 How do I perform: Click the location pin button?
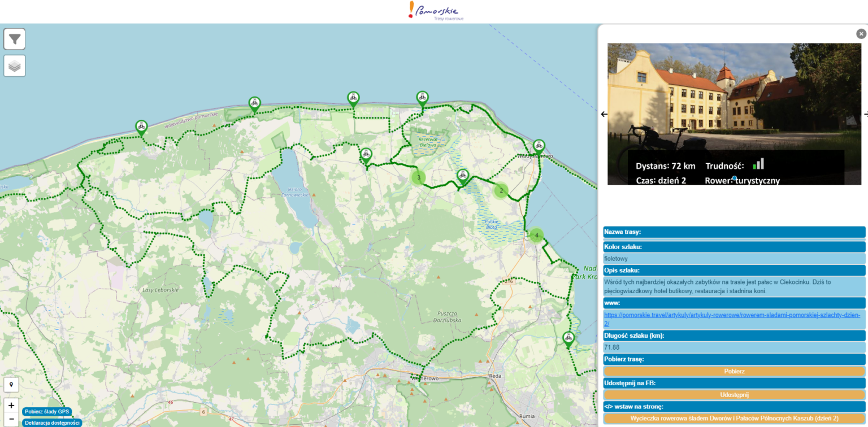pos(11,385)
